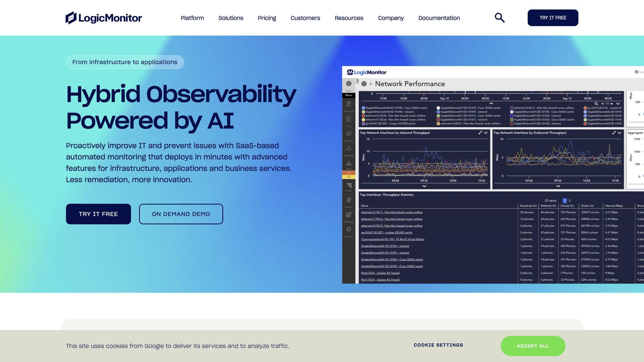Screen dimensions: 644x362
Task: Select the Traces icon in dashboard sidebar
Action: [348, 186]
